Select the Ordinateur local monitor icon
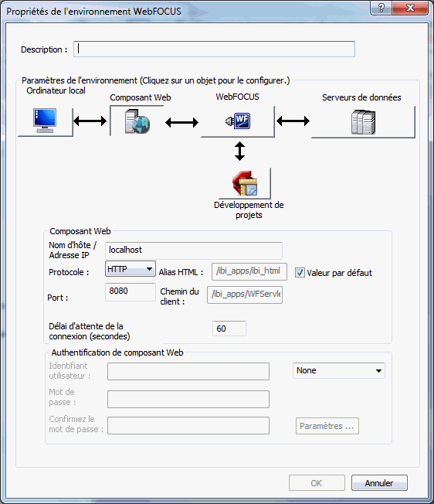This screenshot has width=434, height=504. tap(45, 121)
